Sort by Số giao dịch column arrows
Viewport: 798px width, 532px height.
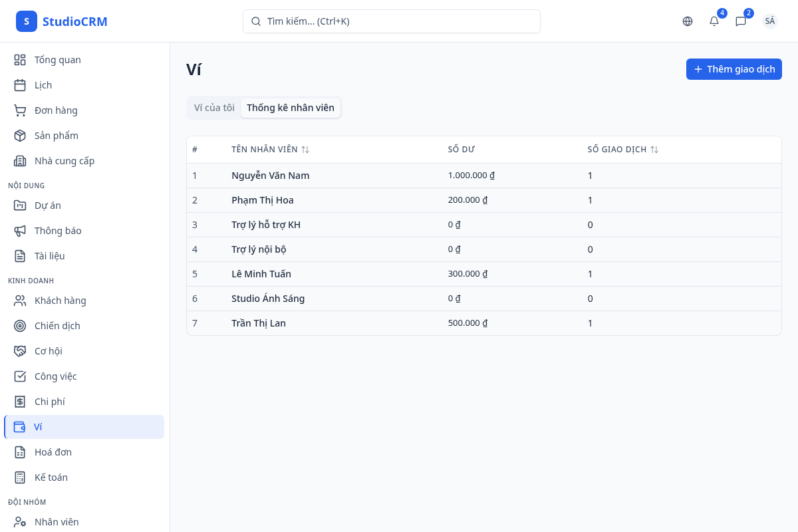(654, 150)
